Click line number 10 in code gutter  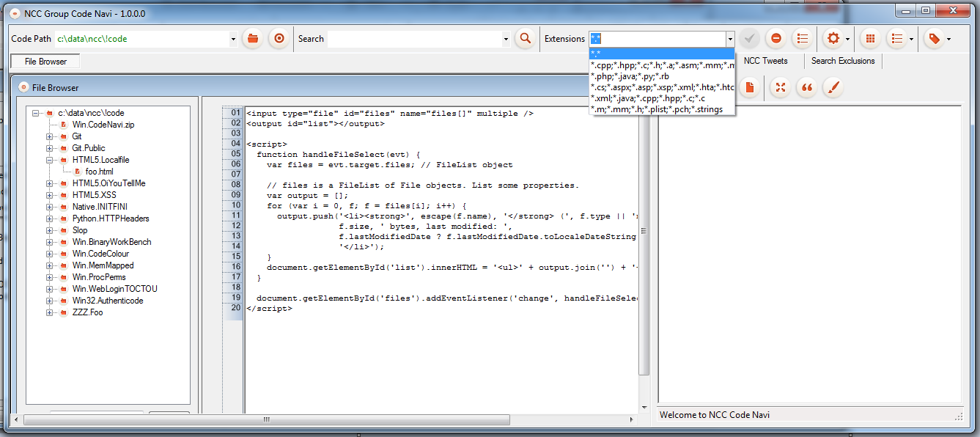(236, 205)
